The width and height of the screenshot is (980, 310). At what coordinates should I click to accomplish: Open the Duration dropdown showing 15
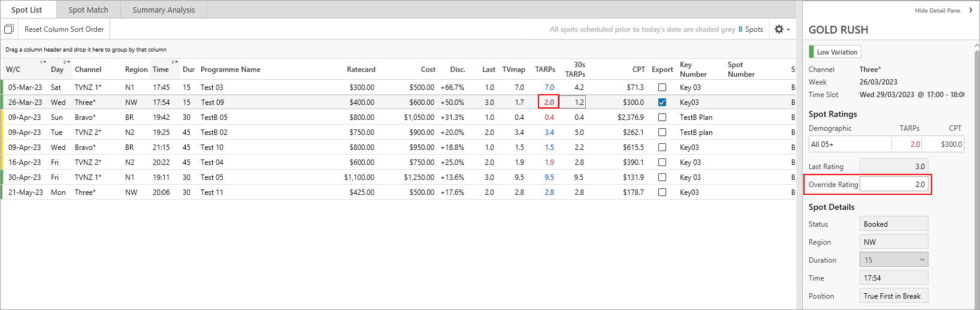894,260
